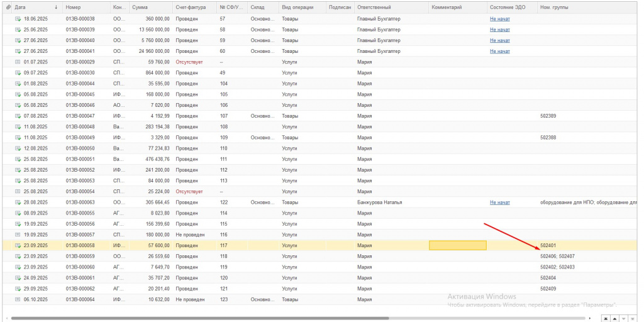
Task: Click the horizontal scrollbar right arrow
Action: click(x=590, y=318)
